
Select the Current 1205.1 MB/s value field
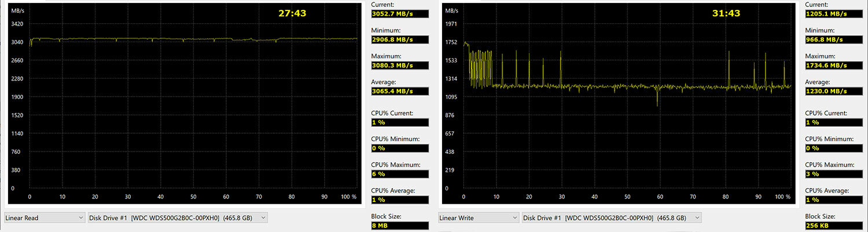(x=833, y=13)
